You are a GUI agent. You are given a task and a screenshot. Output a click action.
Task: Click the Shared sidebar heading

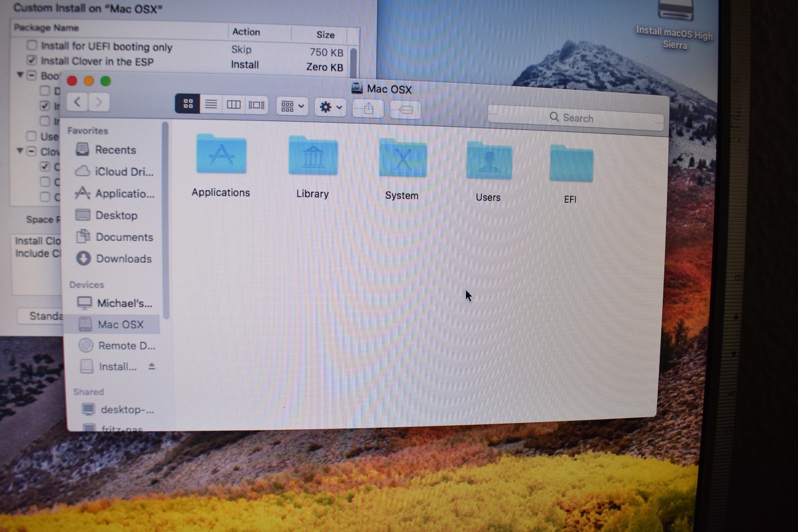(89, 392)
